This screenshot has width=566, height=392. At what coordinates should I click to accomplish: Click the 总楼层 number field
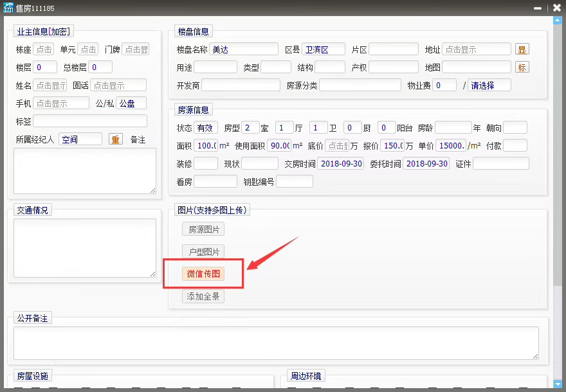(100, 67)
